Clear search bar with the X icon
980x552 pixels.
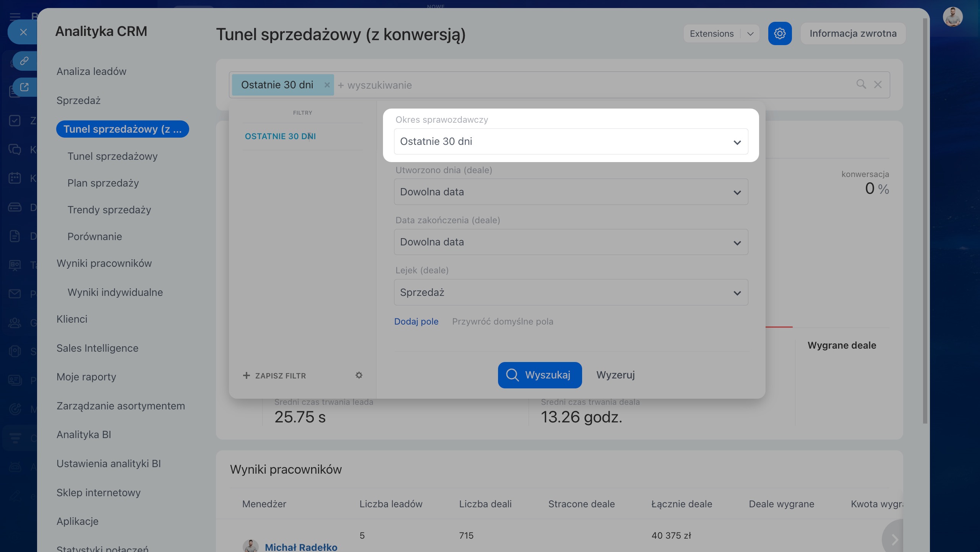[x=878, y=84]
